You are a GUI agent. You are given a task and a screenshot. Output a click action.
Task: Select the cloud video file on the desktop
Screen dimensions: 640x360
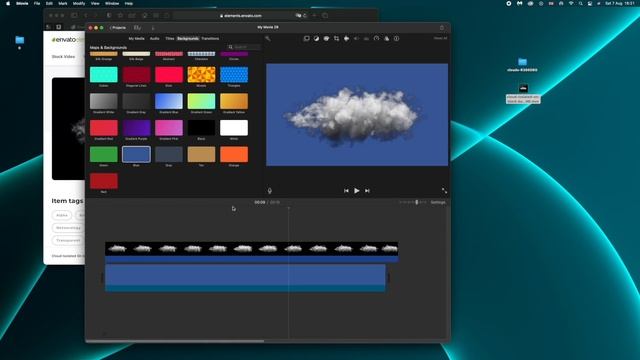pyautogui.click(x=523, y=88)
